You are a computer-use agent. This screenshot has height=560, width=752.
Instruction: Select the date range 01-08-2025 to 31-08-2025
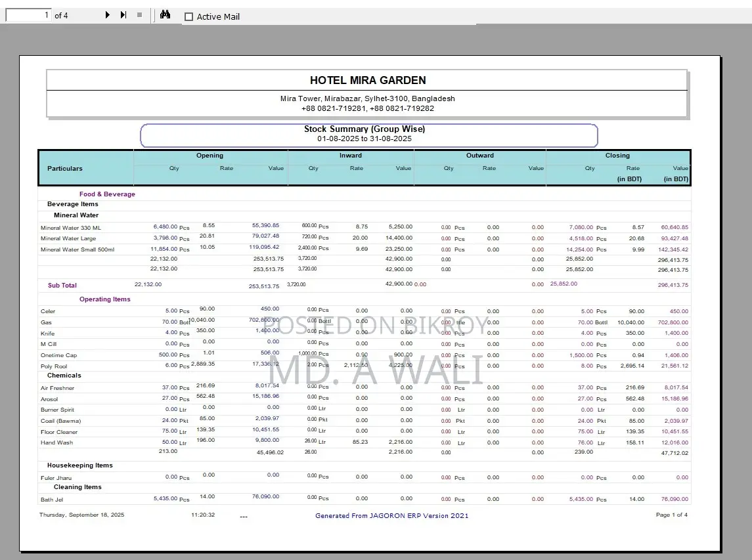[365, 139]
